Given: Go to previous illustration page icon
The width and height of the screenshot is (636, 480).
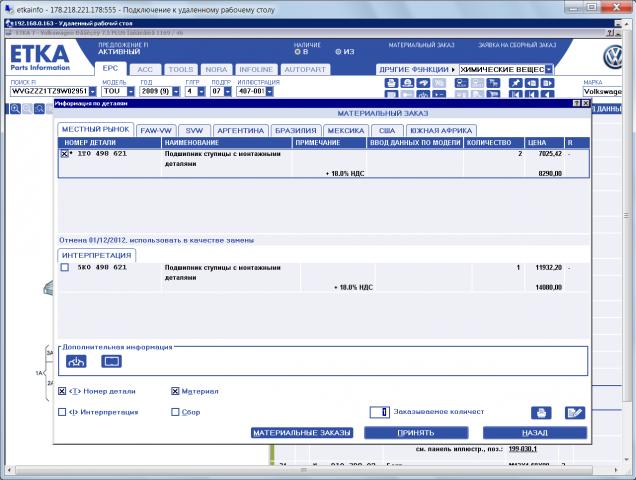Looking at the screenshot, I should click(531, 83).
